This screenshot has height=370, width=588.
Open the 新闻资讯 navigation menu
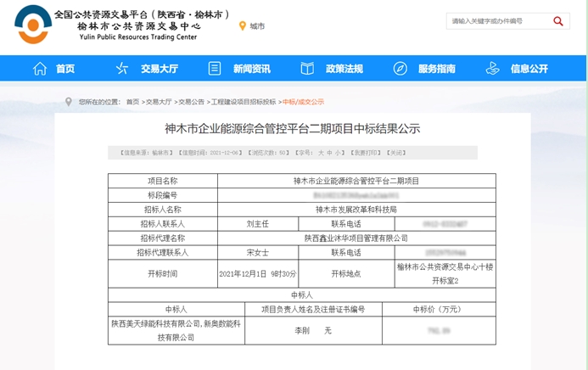click(252, 69)
